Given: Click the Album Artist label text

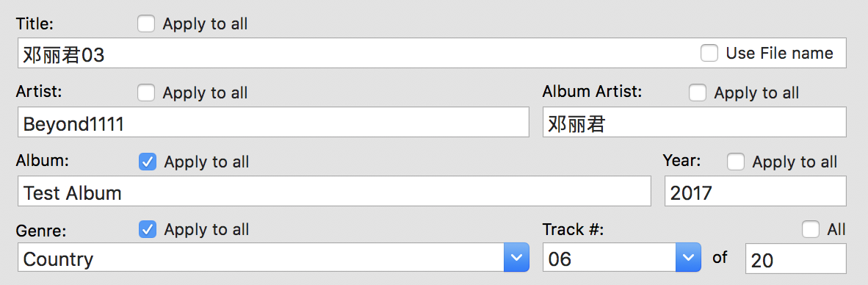Looking at the screenshot, I should [x=593, y=91].
